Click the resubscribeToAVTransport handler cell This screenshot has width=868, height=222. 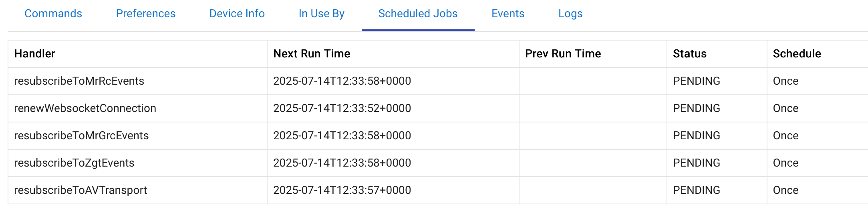[81, 190]
